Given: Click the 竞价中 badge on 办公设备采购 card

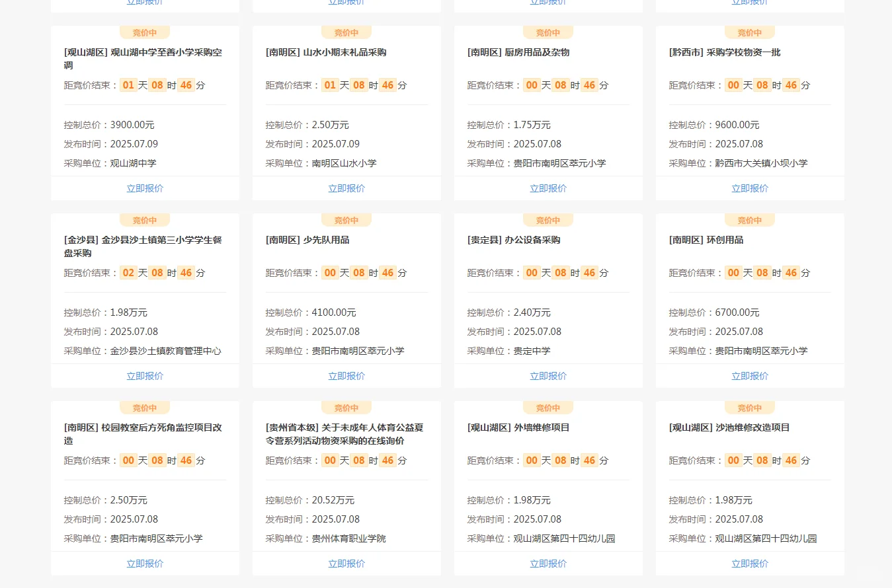Looking at the screenshot, I should [548, 220].
